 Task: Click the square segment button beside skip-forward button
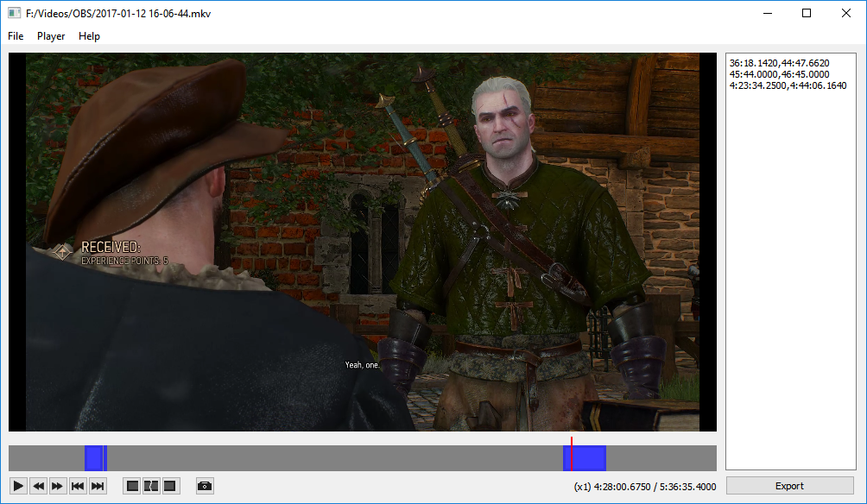[132, 487]
